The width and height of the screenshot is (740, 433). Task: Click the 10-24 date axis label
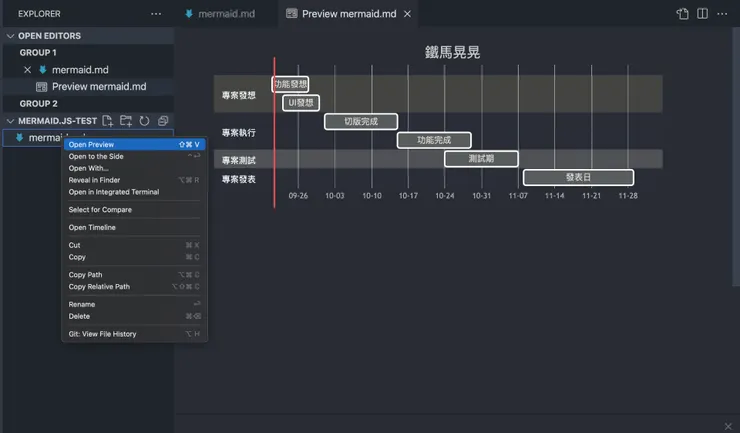445,195
